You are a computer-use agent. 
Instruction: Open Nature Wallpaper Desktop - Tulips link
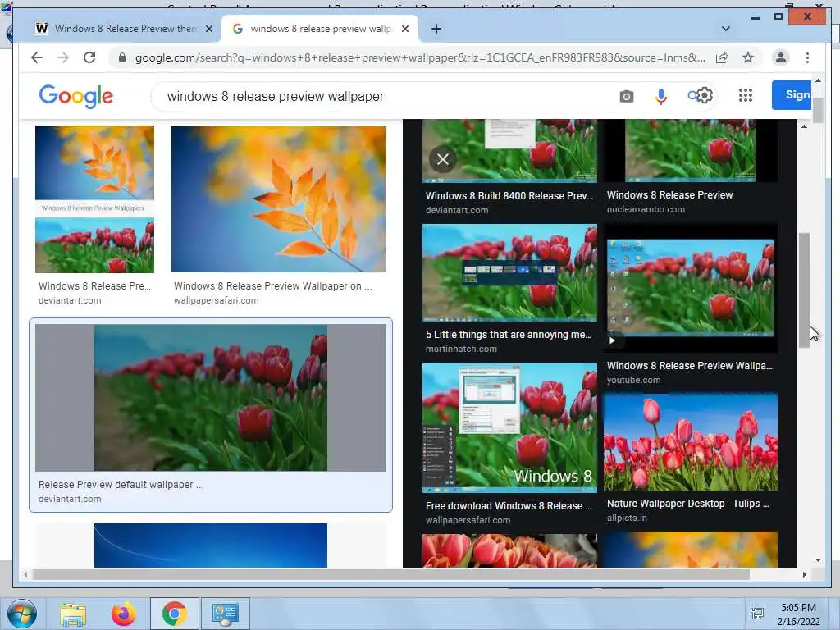pyautogui.click(x=688, y=503)
